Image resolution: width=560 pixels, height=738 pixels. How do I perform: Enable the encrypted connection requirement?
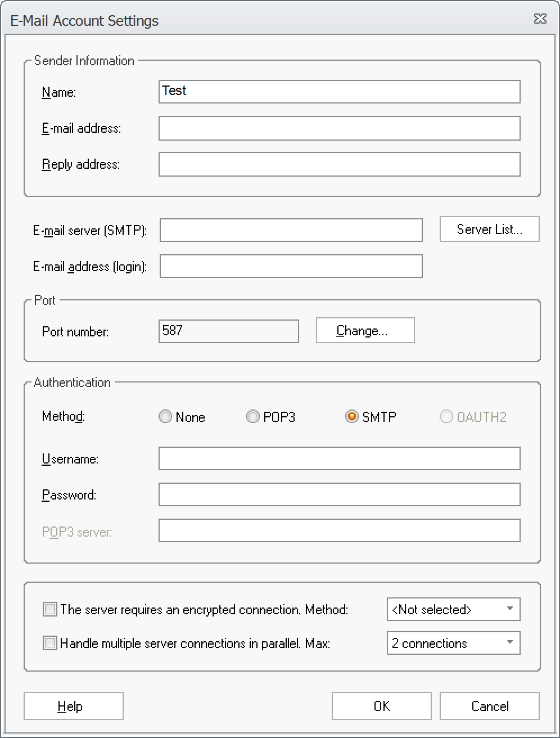point(49,609)
